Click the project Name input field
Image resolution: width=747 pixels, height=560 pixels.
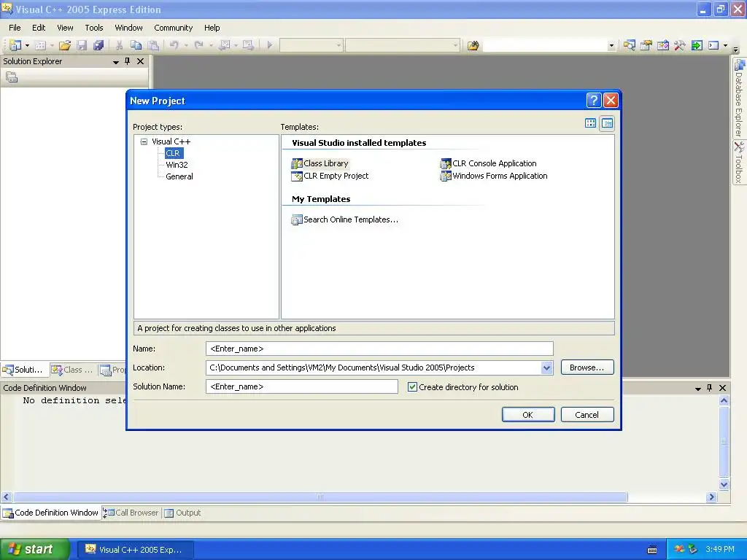point(379,349)
